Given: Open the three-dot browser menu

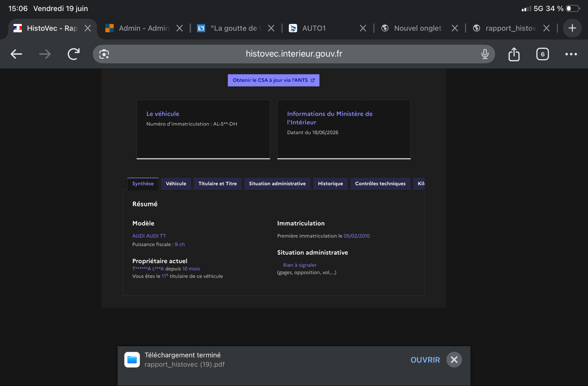Looking at the screenshot, I should point(571,54).
